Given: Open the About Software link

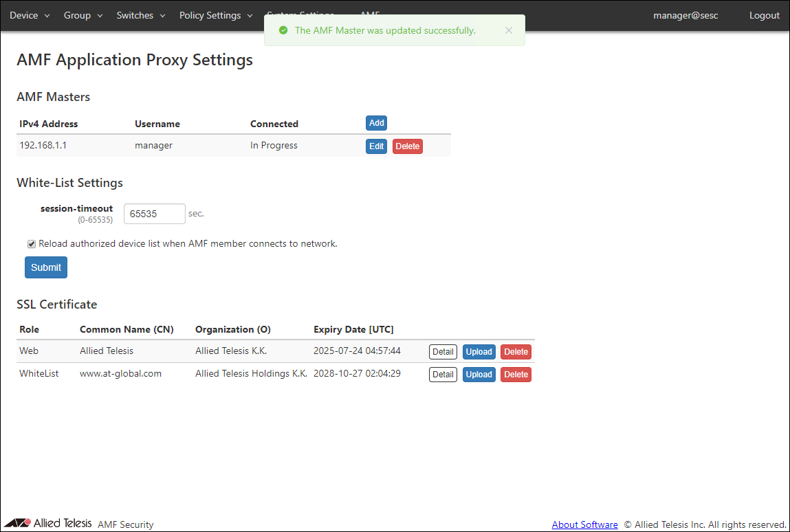Looking at the screenshot, I should coord(584,524).
